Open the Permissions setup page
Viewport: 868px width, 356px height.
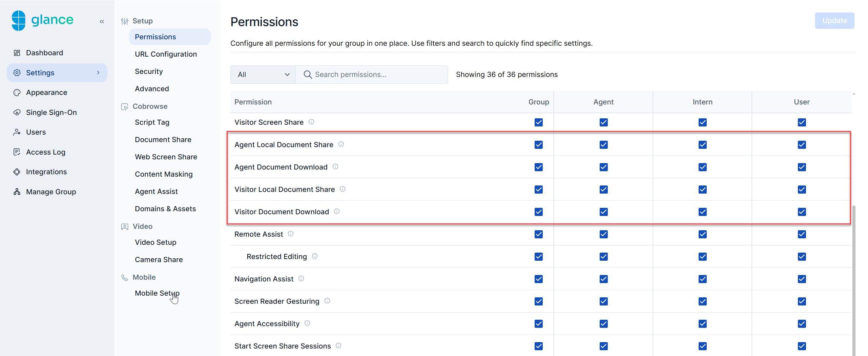(x=170, y=37)
